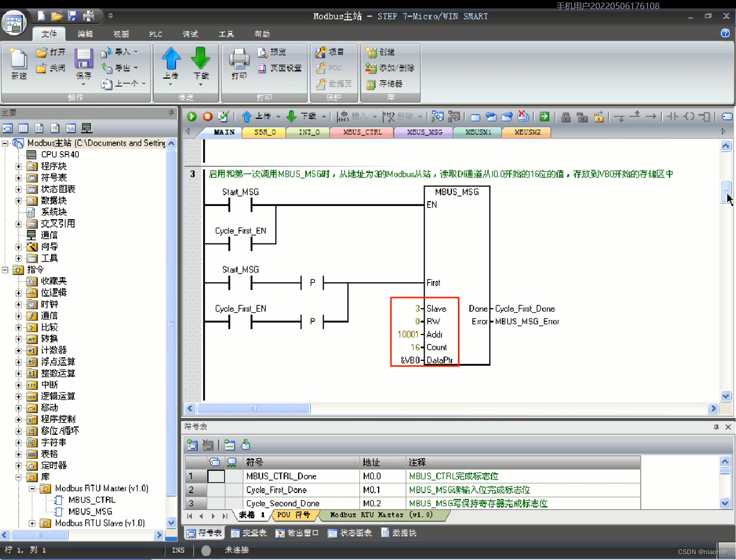
Task: Expand the Bit Logic instruction folder
Action: (x=19, y=293)
